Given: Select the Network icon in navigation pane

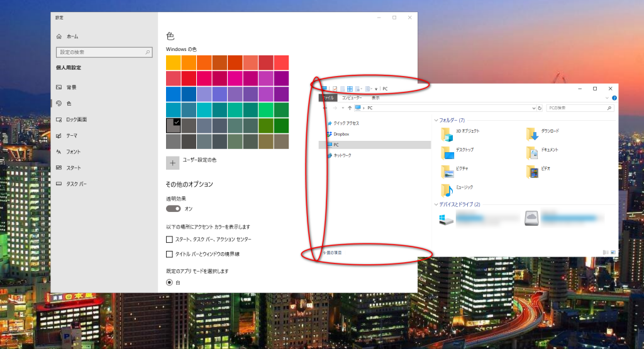Looking at the screenshot, I should [329, 155].
